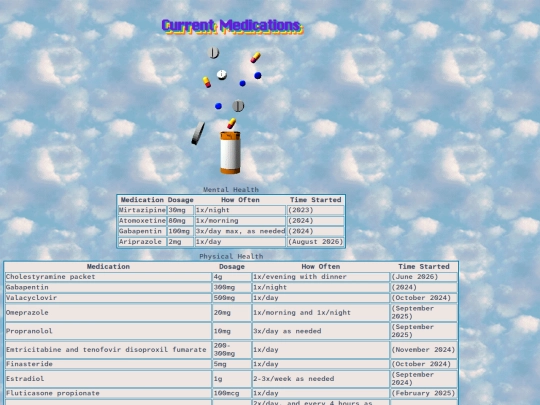Click the "Omeprazole" medication cell

[x=108, y=313]
